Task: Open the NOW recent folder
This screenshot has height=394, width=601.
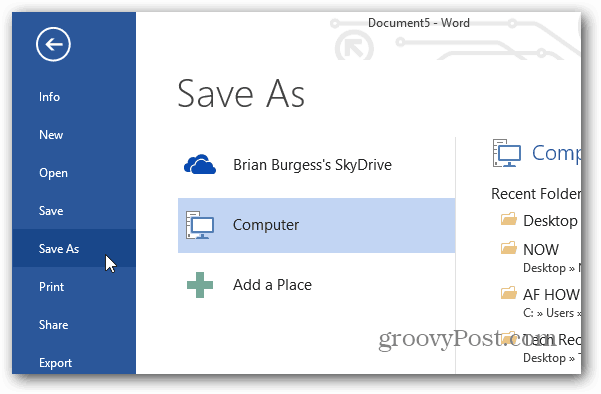Action: click(x=540, y=258)
